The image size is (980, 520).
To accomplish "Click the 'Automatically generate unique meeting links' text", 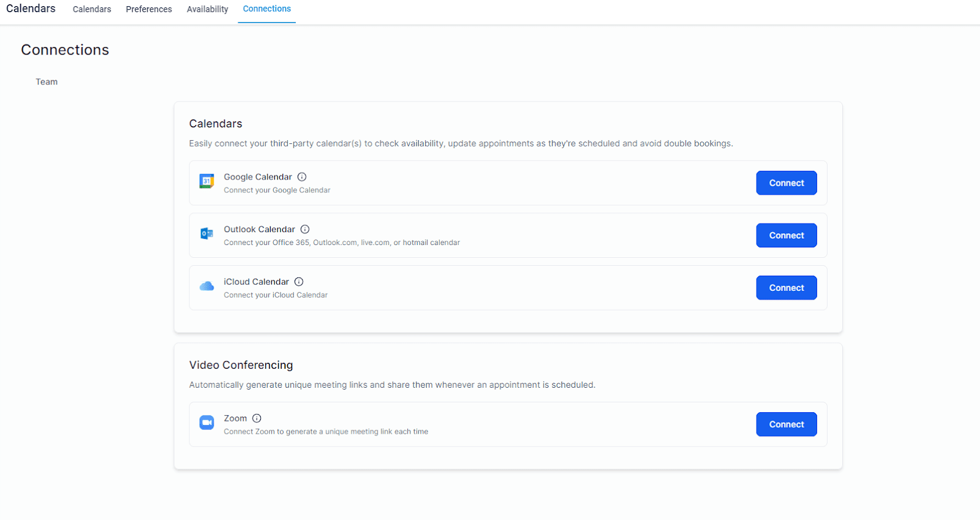I will (392, 385).
